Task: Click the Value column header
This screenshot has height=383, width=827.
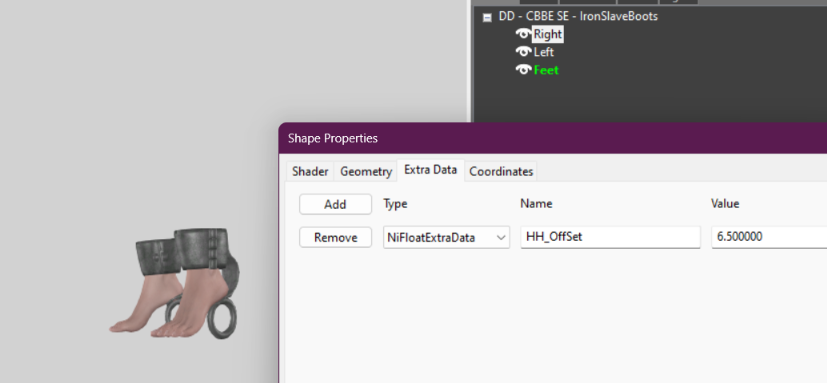Action: [725, 204]
